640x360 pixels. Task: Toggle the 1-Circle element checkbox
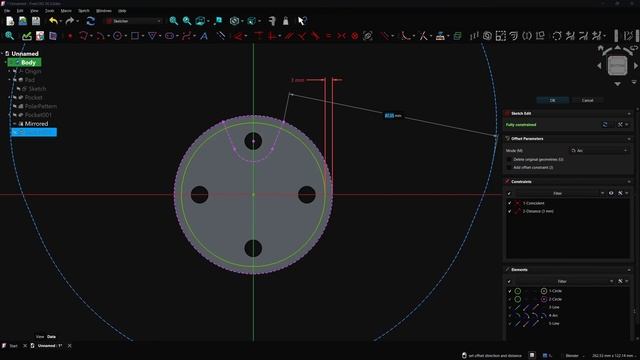click(509, 291)
